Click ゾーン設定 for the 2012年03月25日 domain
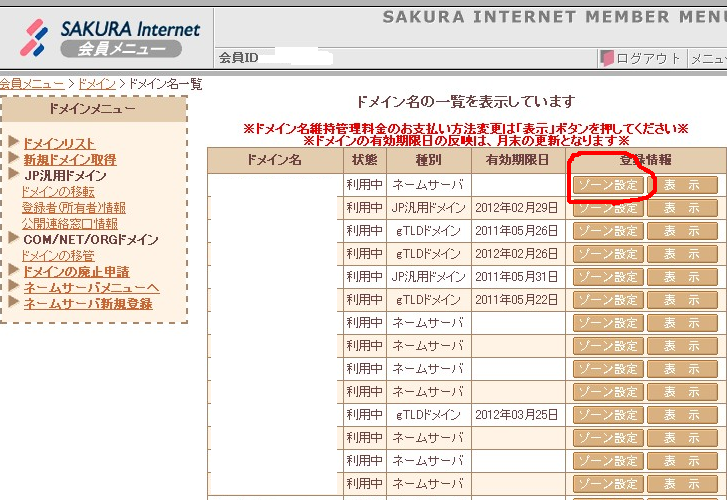This screenshot has height=500, width=727. click(608, 415)
